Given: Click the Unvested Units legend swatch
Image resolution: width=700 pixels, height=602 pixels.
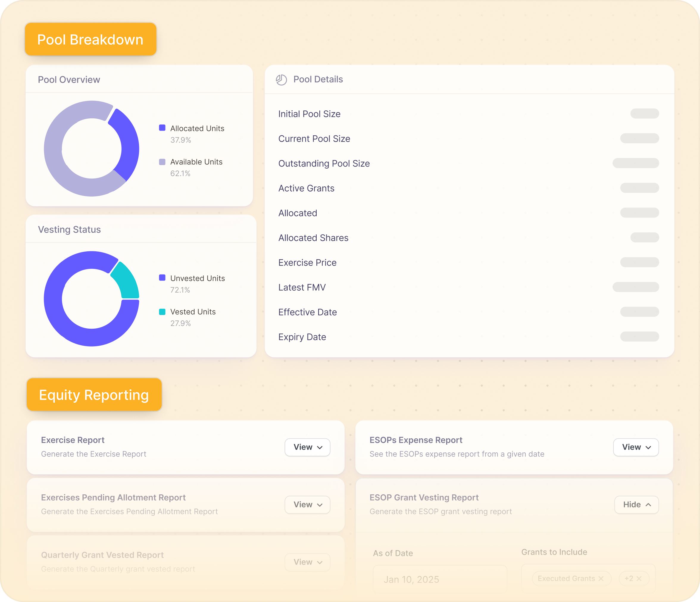Looking at the screenshot, I should coord(162,278).
